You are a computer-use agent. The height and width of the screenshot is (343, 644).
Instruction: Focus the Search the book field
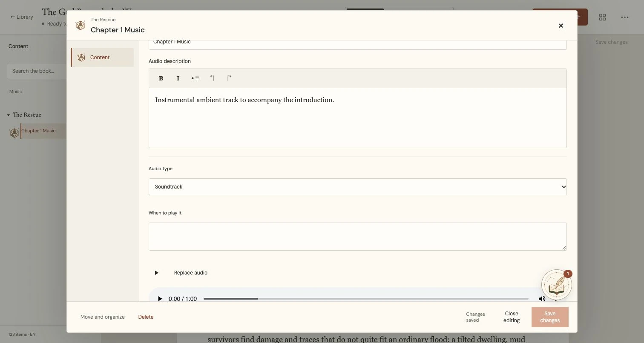37,71
